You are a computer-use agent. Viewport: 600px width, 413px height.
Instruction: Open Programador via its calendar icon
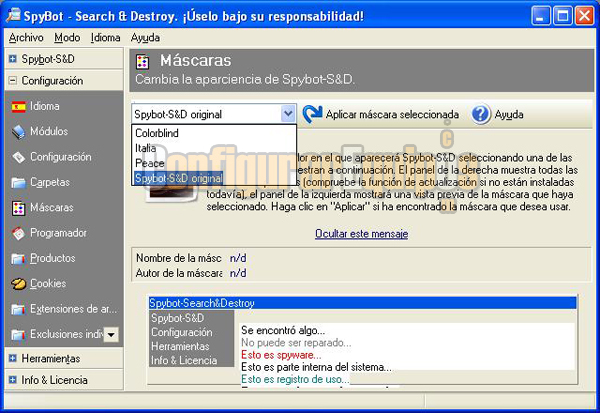(18, 233)
